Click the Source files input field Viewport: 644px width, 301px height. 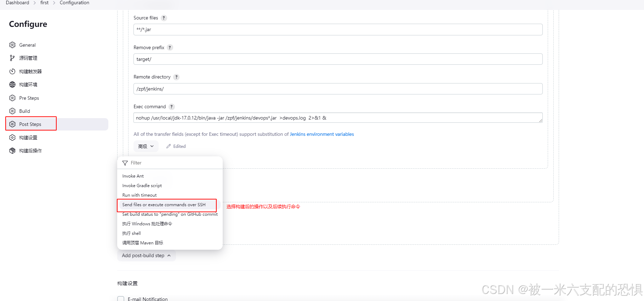[x=338, y=29]
